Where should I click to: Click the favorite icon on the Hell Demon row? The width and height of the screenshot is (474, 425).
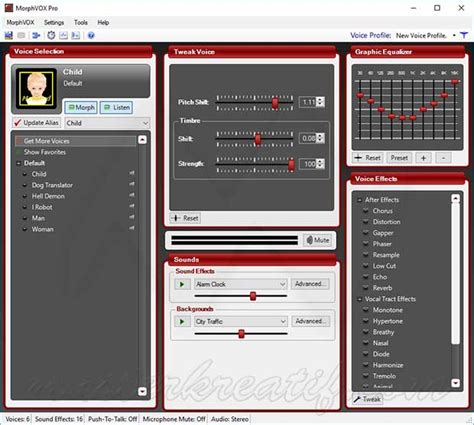[x=132, y=195]
